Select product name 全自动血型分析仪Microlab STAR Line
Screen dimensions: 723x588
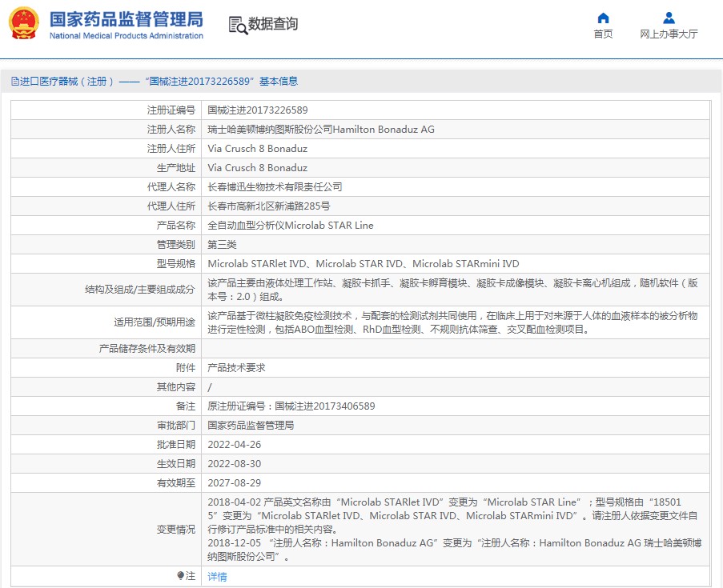[291, 226]
